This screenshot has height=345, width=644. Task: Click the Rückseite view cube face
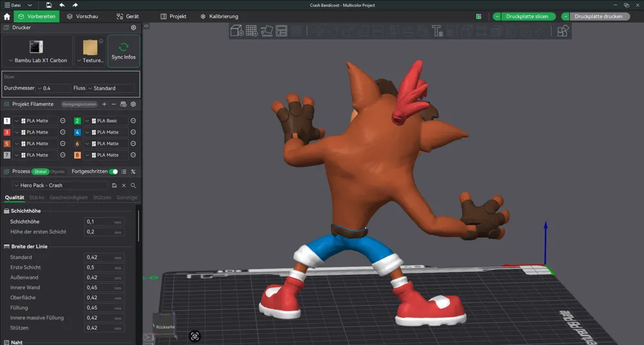tap(165, 326)
